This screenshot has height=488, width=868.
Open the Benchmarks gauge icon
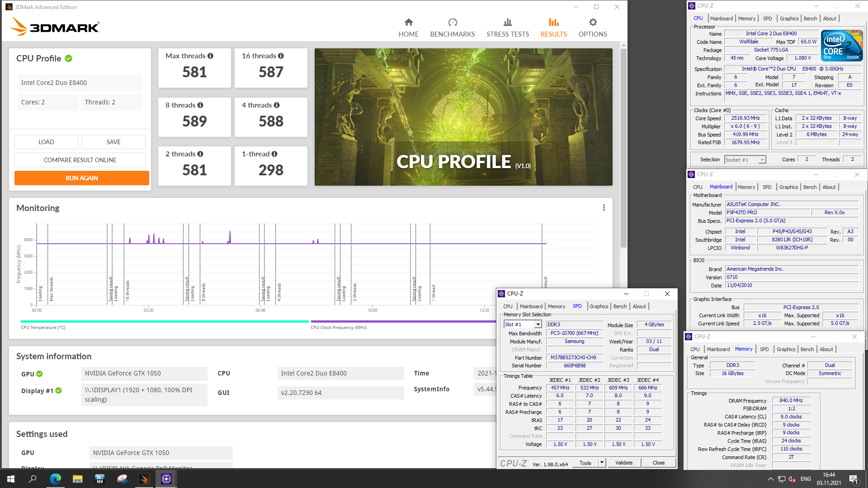pos(453,22)
